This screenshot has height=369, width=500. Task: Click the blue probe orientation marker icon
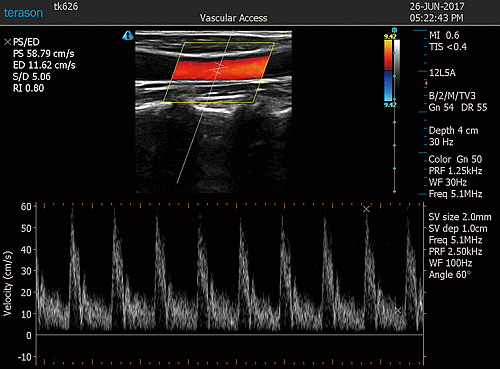[x=128, y=35]
